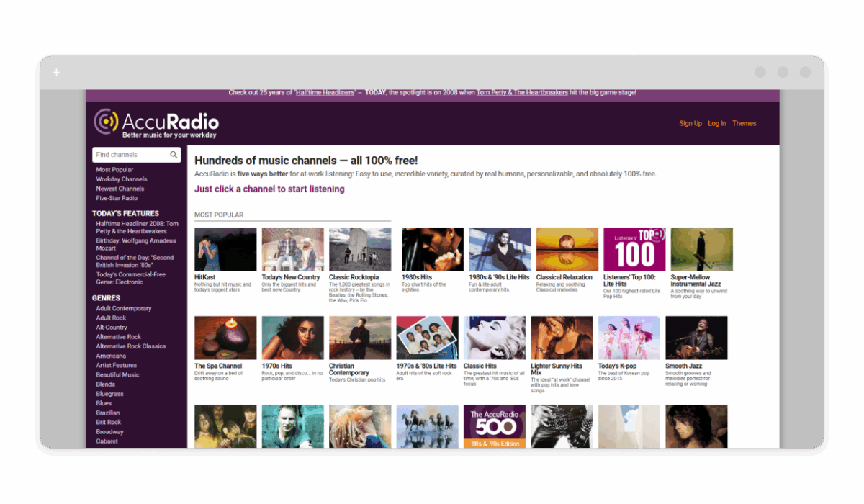This screenshot has width=864, height=504.
Task: Click the Sign Up link
Action: tap(690, 123)
